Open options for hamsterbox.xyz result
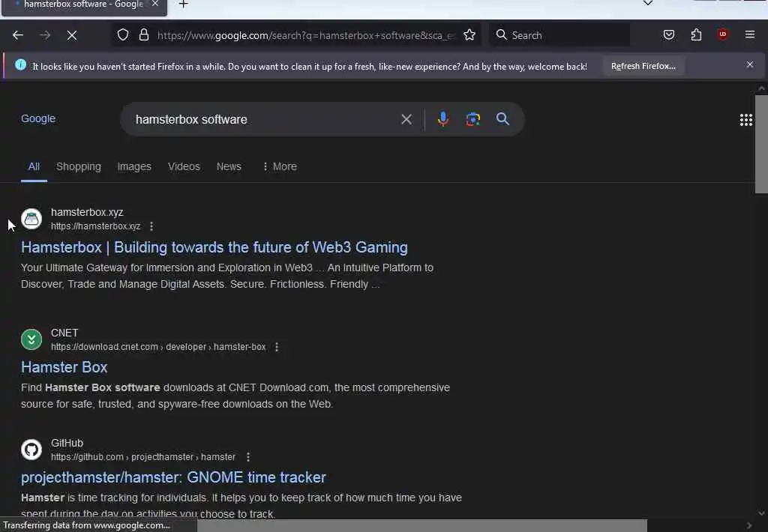The width and height of the screenshot is (768, 532). 151,226
